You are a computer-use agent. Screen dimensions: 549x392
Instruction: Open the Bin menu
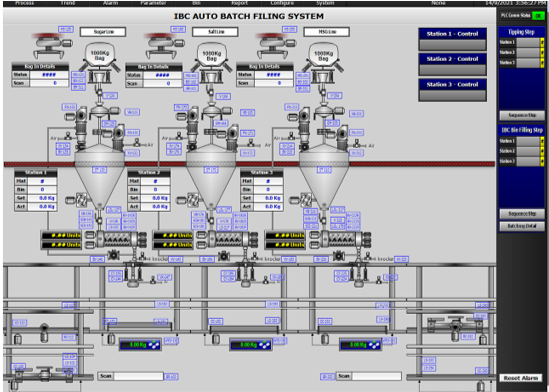pos(196,3)
